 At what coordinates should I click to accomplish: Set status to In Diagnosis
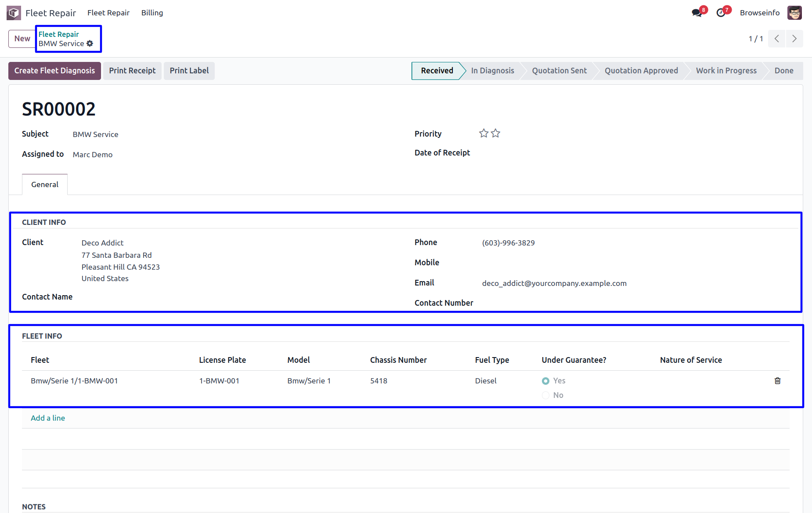492,71
